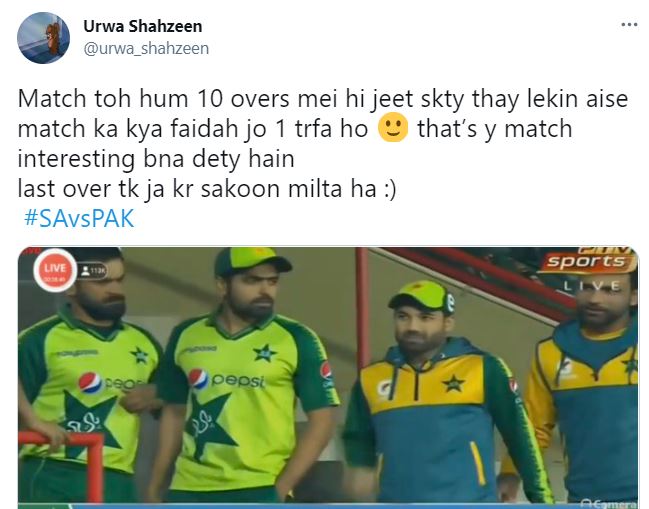Click the viewer count indicator beside LIVE

click(93, 271)
